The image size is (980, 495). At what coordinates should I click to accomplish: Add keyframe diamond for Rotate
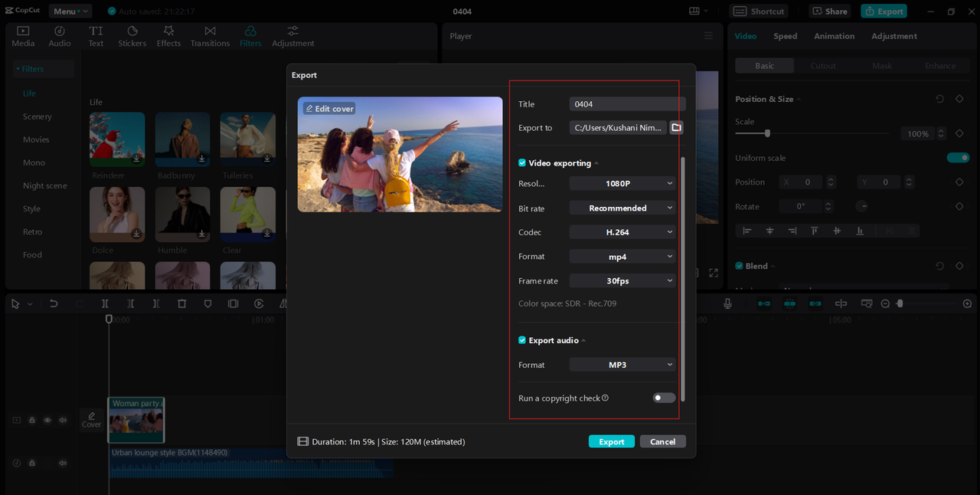coord(959,207)
